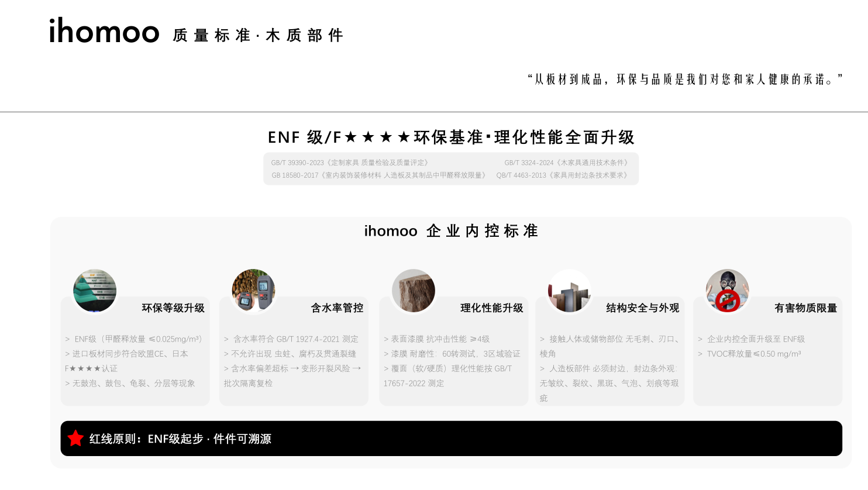Screen dimensions: 868x490
Task: Select the panel samples thumbnail
Action: tap(569, 291)
